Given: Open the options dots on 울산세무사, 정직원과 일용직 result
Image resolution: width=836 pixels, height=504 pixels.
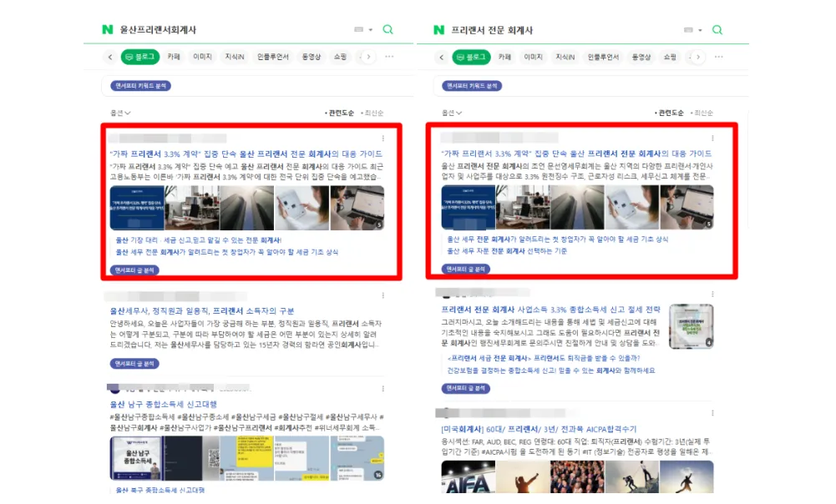Looking at the screenshot, I should click(x=383, y=295).
